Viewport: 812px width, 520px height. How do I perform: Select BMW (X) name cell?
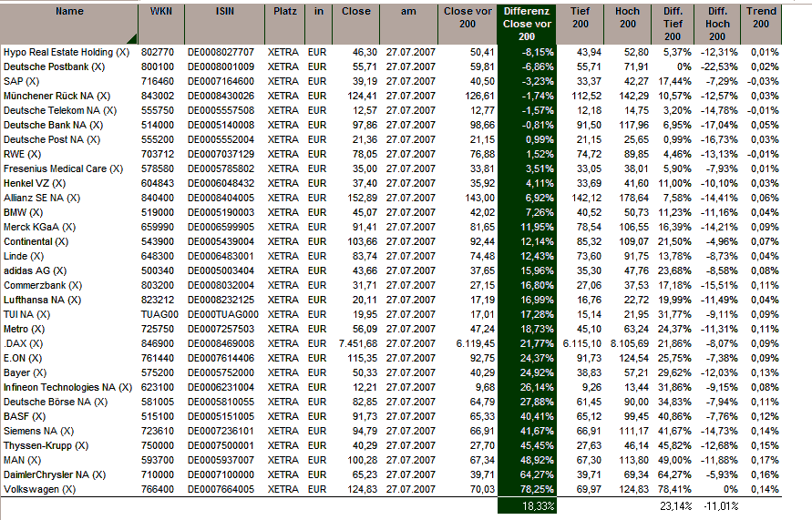point(24,212)
